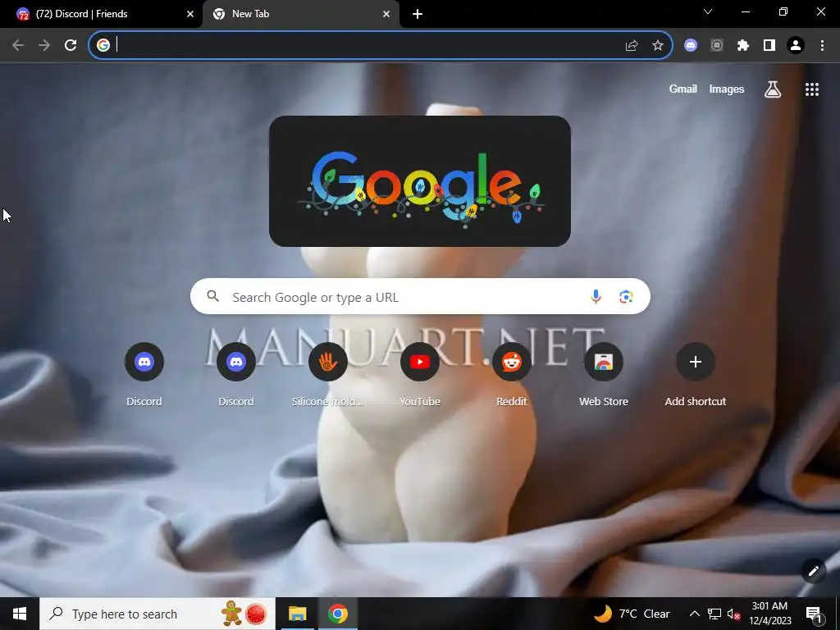
Task: Click the Google icon in the address bar
Action: tap(103, 46)
